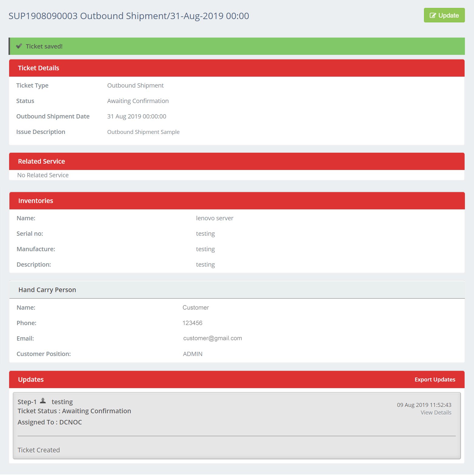Screen dimensions: 474x476
Task: Click the pencil edit icon in Update
Action: (433, 15)
